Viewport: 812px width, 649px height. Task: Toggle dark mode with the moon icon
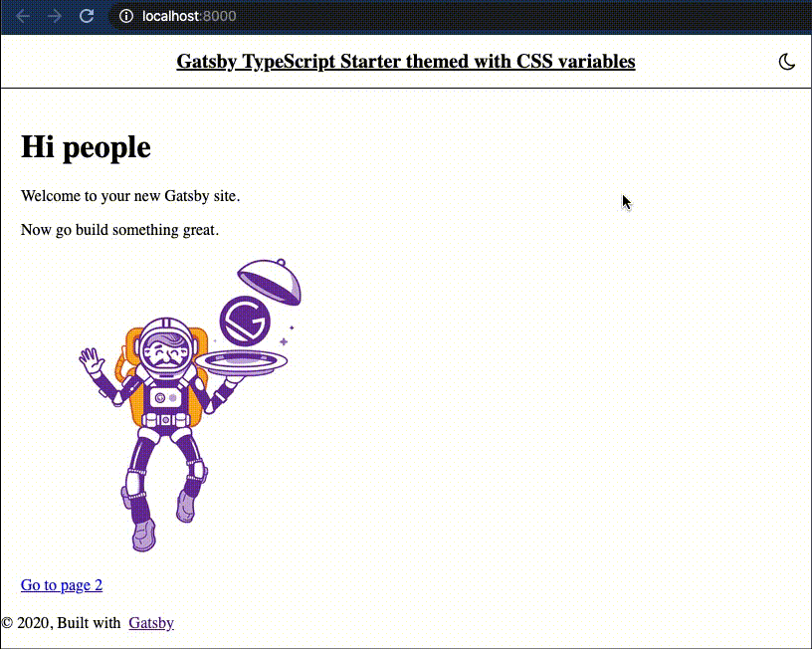[786, 62]
